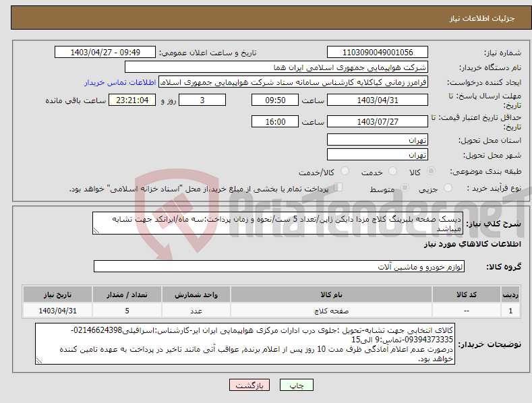Click the تعداد / مقدار column header
Image resolution: width=532 pixels, height=403 pixels.
[127, 294]
